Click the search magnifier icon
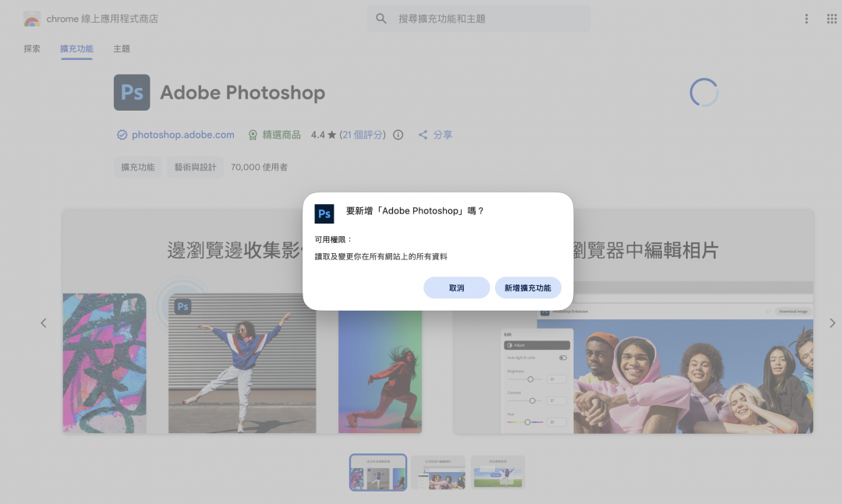This screenshot has height=504, width=842. [x=381, y=19]
